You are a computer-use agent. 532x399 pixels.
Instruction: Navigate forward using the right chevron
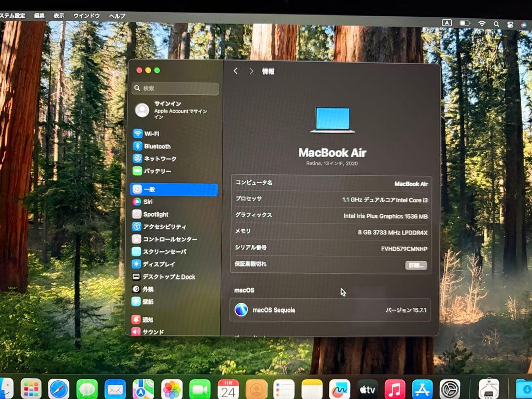252,71
